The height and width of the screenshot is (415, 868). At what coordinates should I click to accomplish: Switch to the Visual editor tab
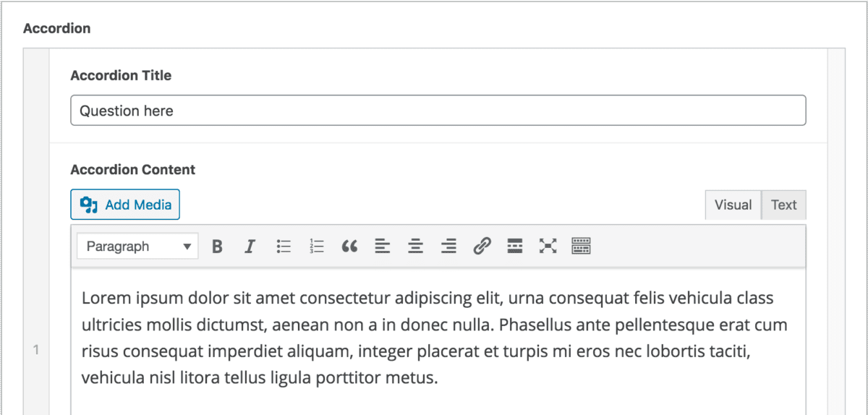(x=733, y=205)
